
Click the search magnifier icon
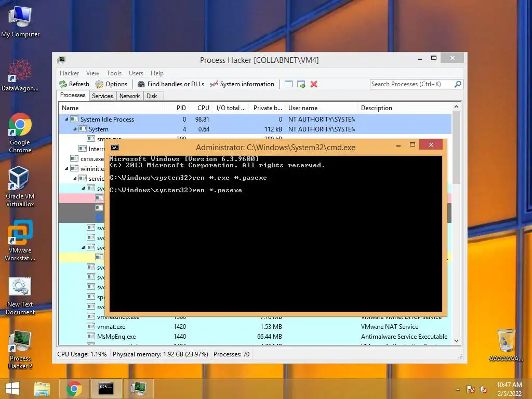[x=458, y=84]
